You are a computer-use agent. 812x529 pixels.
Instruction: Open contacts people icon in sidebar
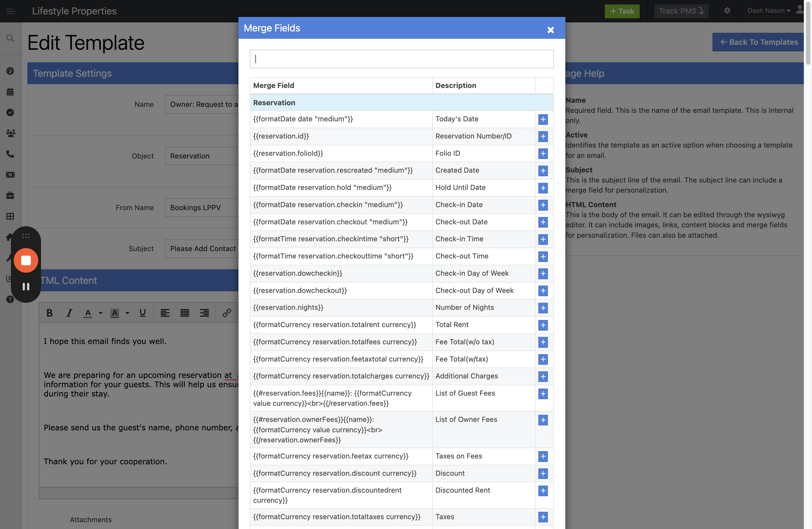(11, 133)
